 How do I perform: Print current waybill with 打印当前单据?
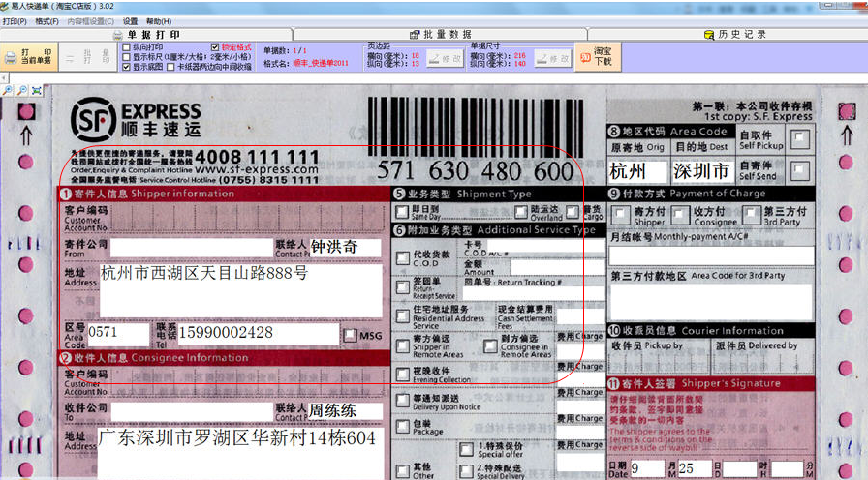tap(29, 56)
